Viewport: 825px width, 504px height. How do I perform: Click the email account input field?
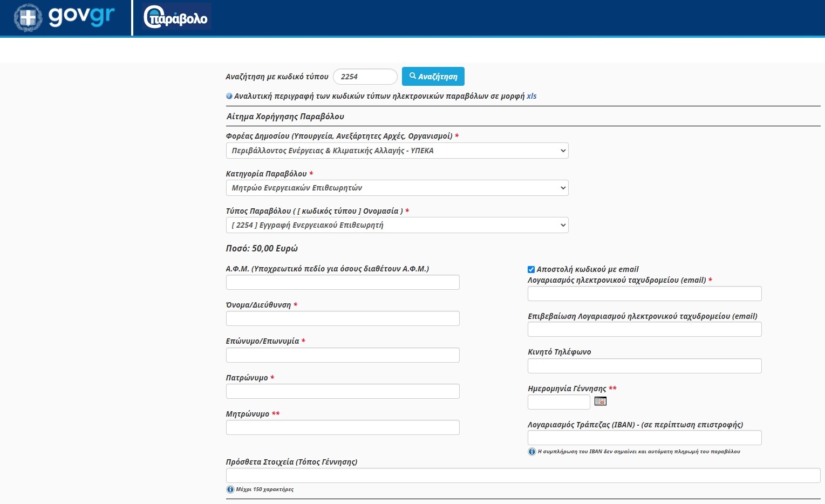point(644,294)
